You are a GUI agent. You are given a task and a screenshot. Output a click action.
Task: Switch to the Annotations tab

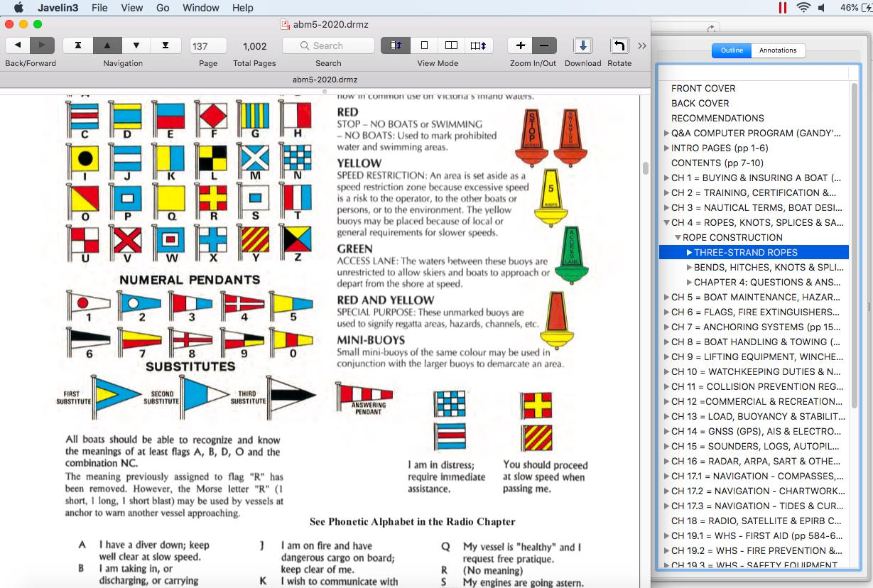[x=778, y=50]
